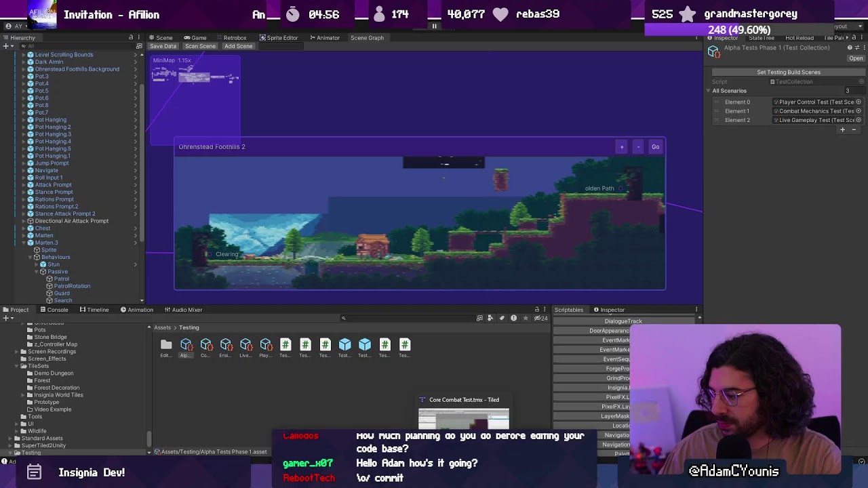Select the PatrolRotation object
This screenshot has width=868, height=488.
click(x=72, y=286)
